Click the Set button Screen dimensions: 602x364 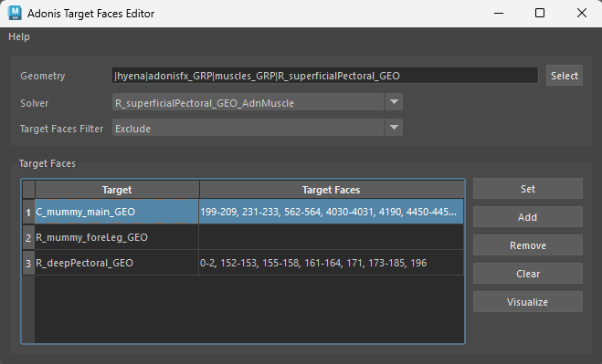click(527, 189)
